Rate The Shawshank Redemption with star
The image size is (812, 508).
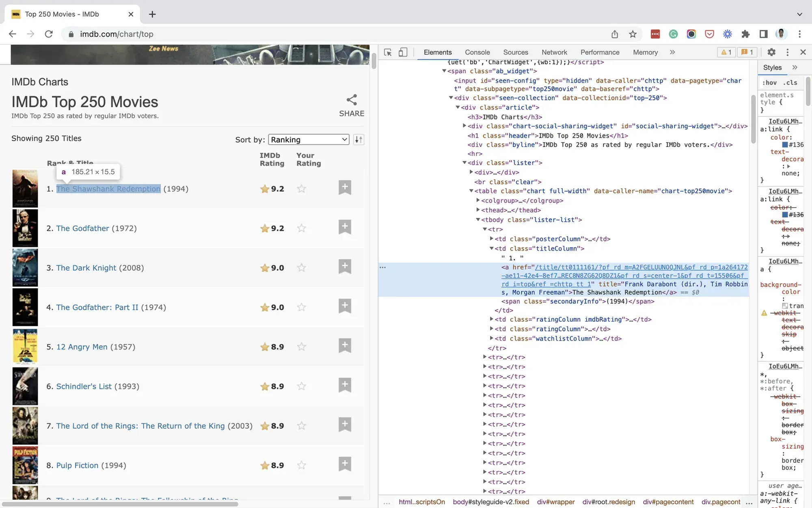[301, 189]
